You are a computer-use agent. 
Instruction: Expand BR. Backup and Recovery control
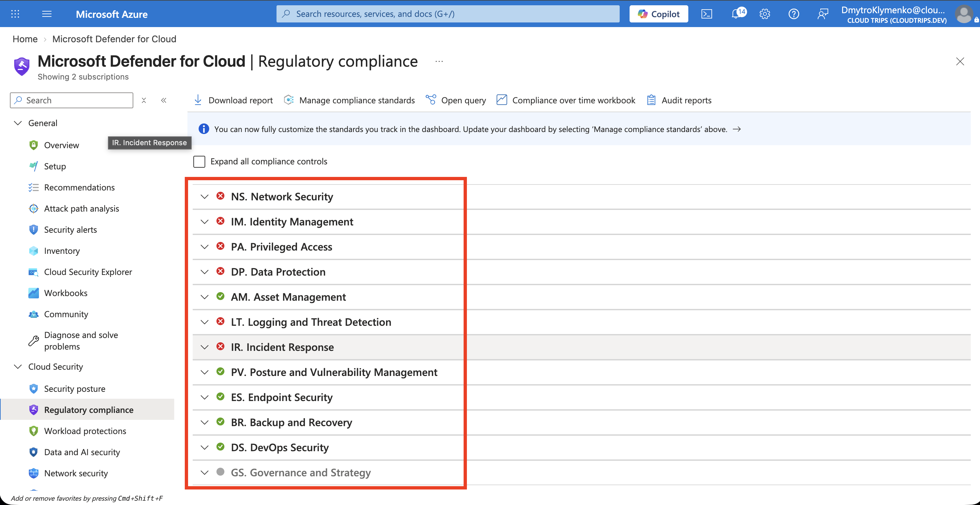click(x=205, y=423)
